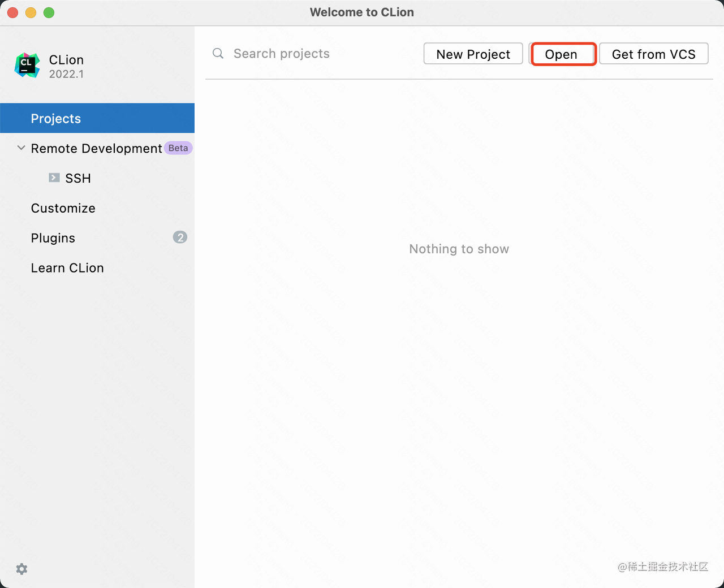
Task: Click the Plugins update count badge
Action: point(180,237)
